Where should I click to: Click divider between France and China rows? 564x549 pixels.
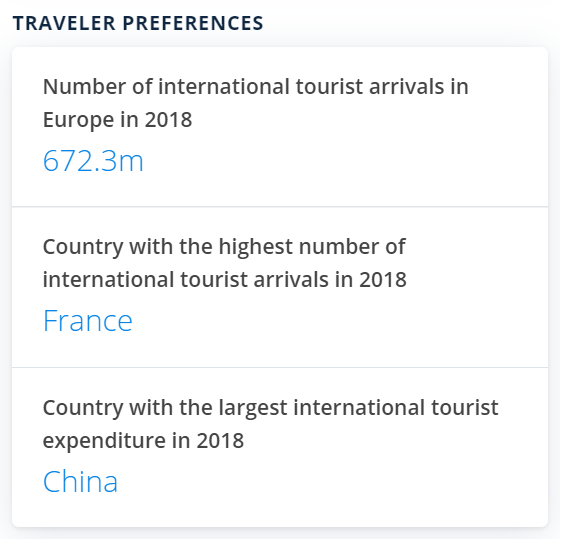(x=280, y=368)
